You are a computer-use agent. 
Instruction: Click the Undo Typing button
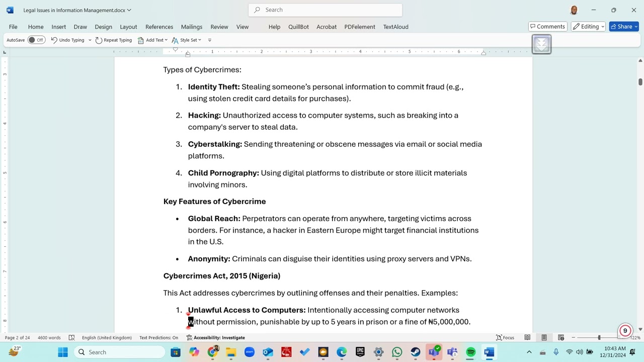coord(67,40)
